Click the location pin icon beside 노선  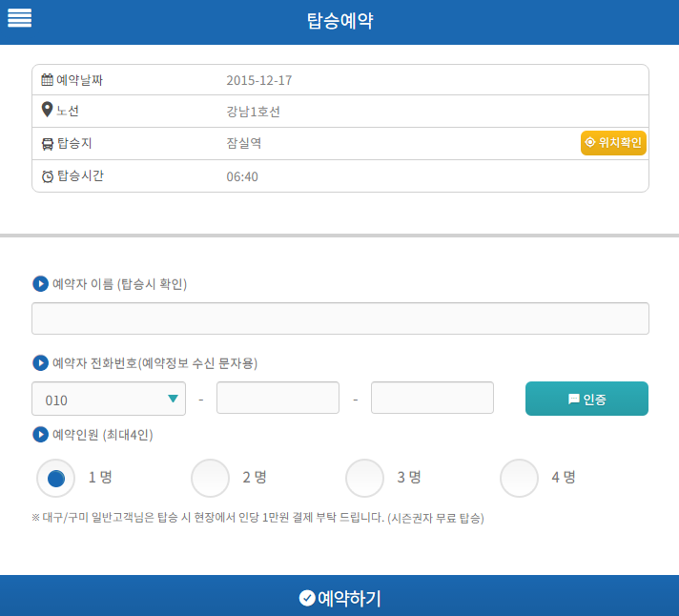pos(47,110)
